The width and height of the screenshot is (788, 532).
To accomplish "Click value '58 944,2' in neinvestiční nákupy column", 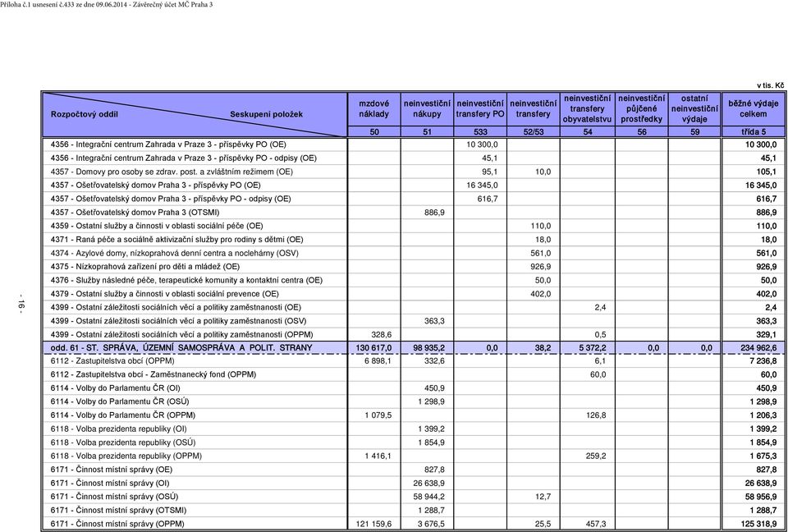I will pyautogui.click(x=428, y=497).
